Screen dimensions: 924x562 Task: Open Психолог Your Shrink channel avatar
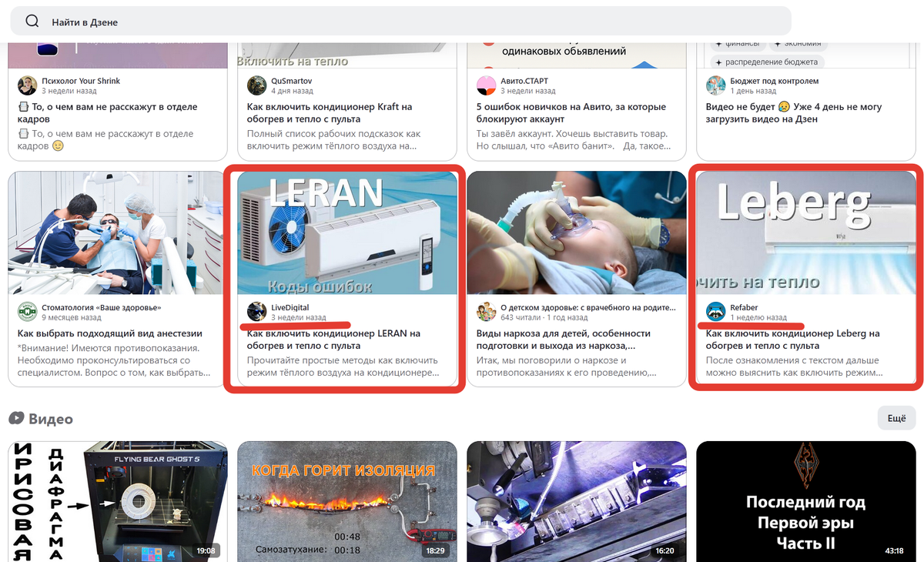(28, 85)
